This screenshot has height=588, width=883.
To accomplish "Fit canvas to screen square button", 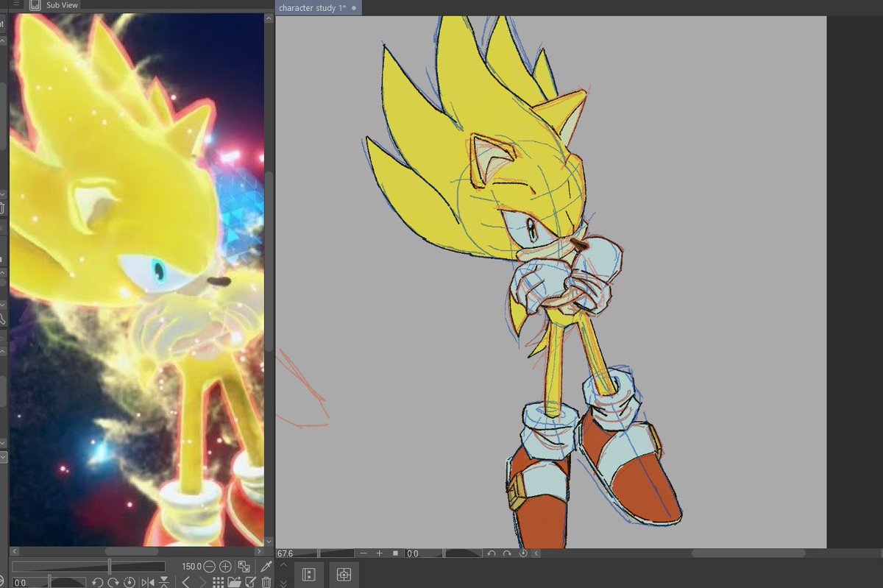I will pos(395,553).
